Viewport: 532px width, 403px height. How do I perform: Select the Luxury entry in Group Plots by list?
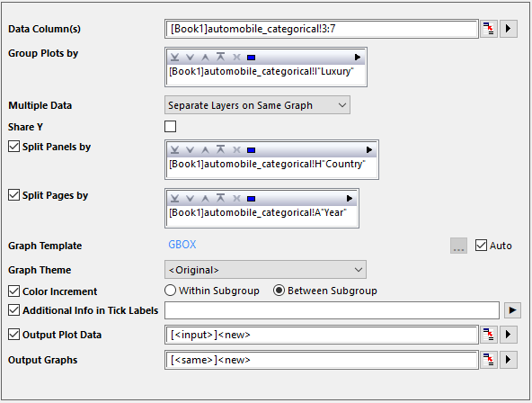[262, 72]
